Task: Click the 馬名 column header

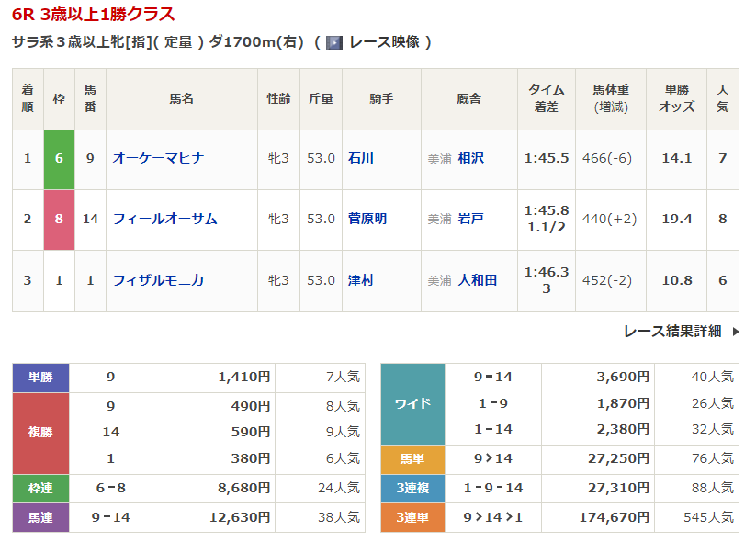Action: pos(182,99)
